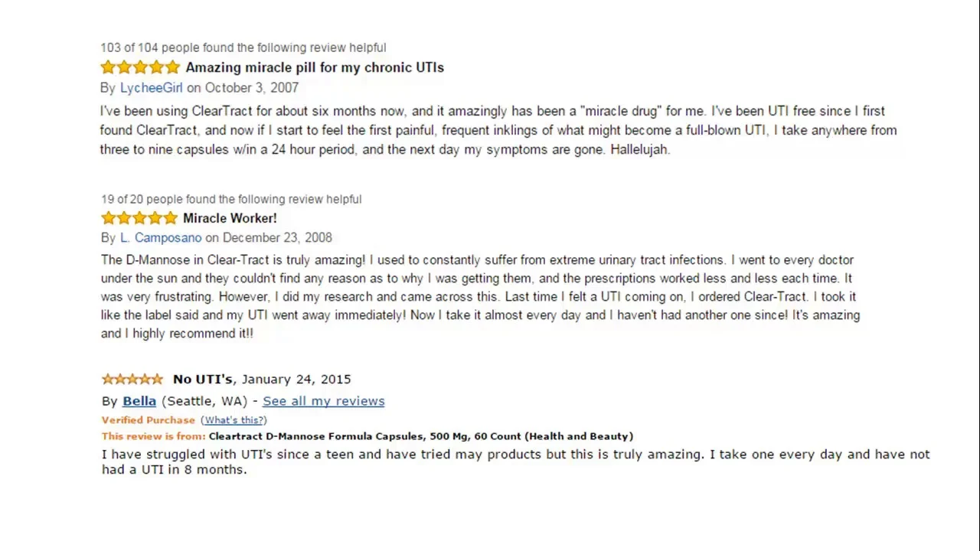Click "Amazing miracle pill for my chronic UTIs" title
Screen dimensions: 980x551
(x=315, y=67)
